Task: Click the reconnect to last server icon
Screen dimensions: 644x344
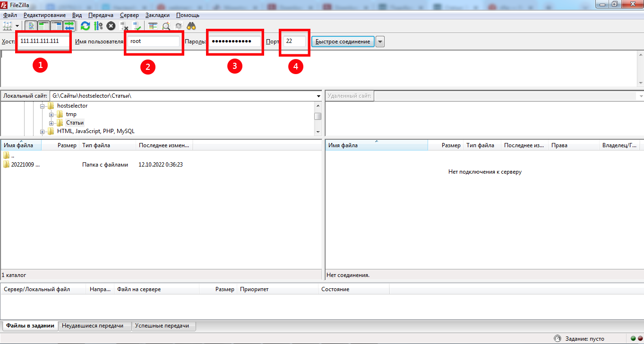Action: (137, 26)
